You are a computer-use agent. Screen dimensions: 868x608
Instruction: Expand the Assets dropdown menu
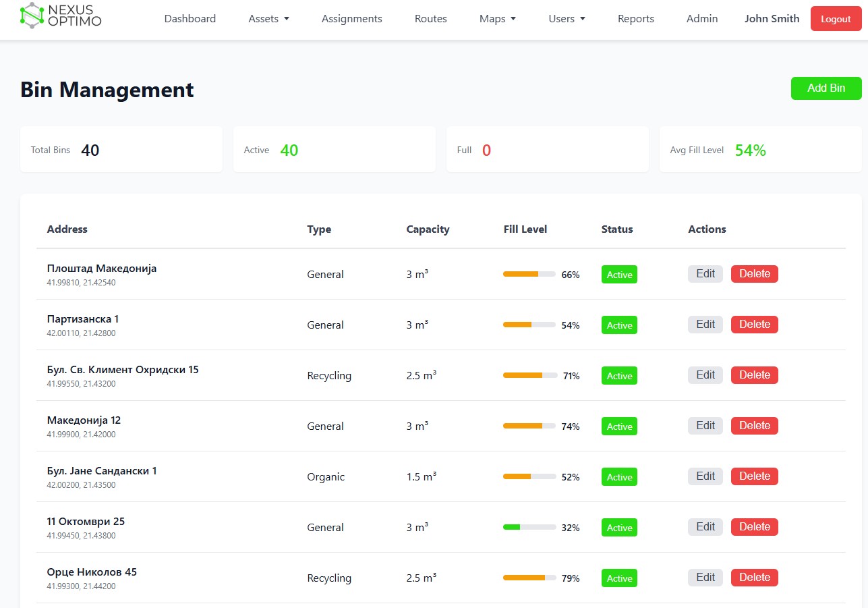[269, 19]
